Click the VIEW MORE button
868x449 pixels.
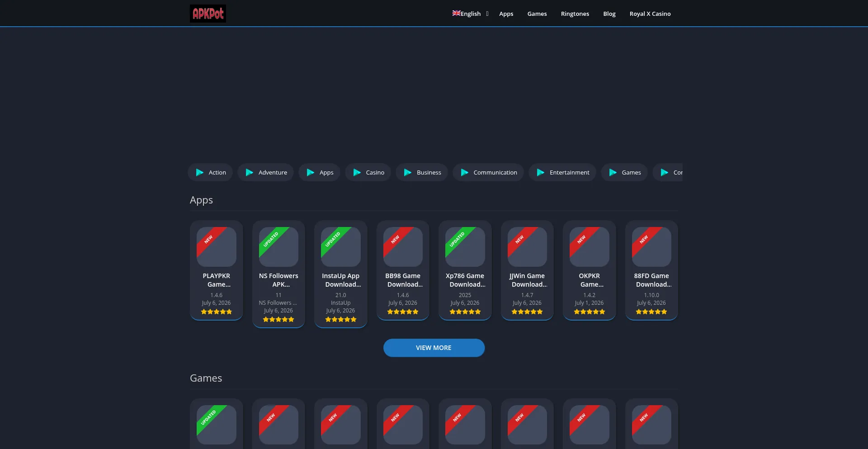(x=434, y=348)
